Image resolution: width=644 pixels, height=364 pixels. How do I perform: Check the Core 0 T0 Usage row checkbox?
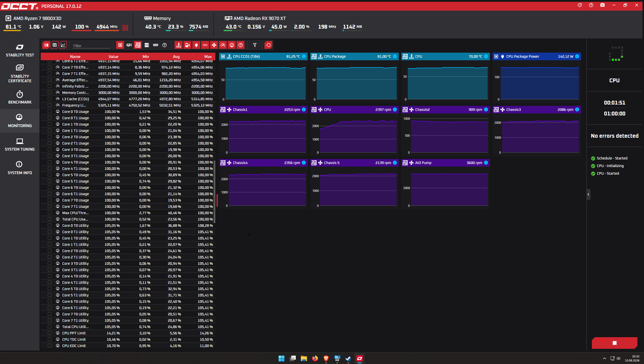coord(50,112)
